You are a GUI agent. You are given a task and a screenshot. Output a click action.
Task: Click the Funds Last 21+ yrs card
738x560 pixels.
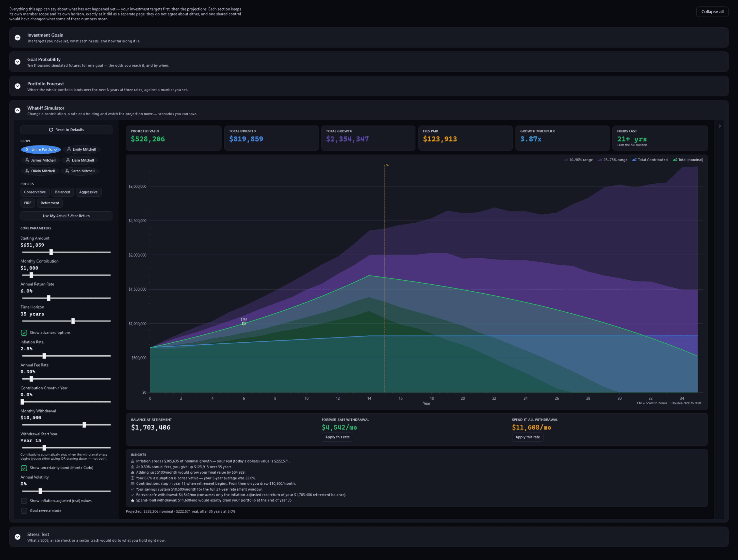[x=660, y=138]
